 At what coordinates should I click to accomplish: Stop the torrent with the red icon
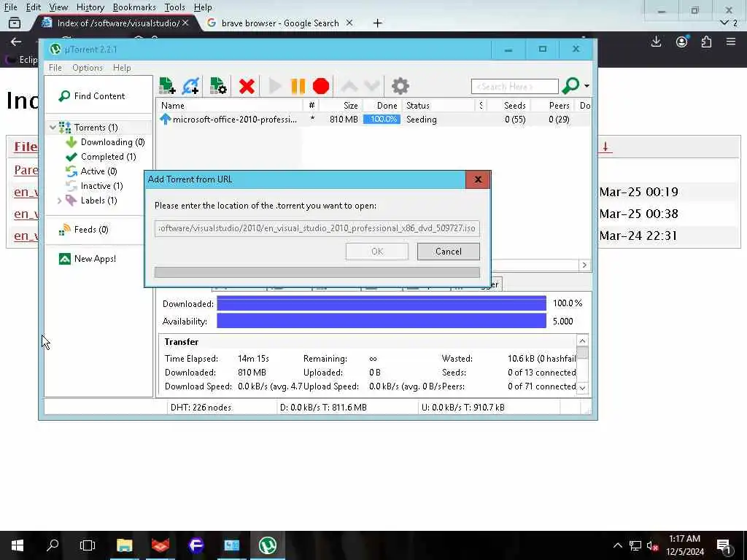coord(321,87)
